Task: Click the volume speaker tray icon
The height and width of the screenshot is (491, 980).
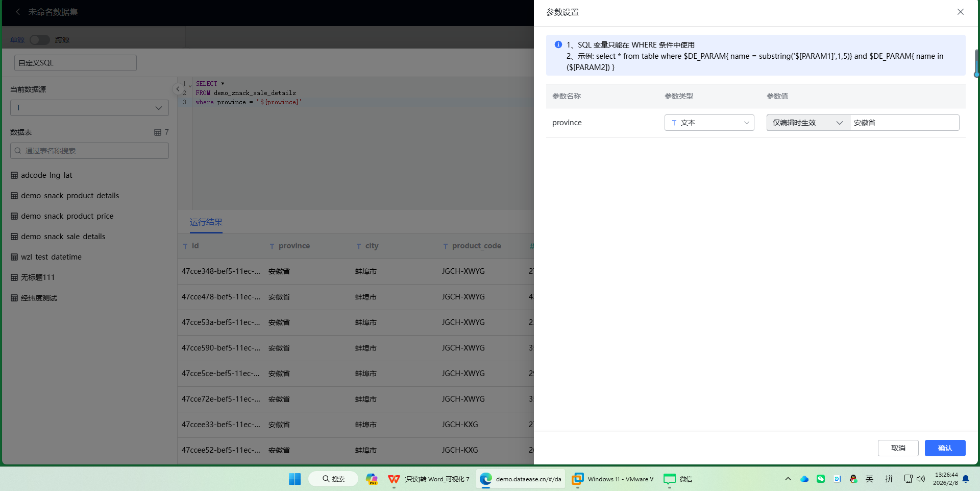Action: (921, 479)
